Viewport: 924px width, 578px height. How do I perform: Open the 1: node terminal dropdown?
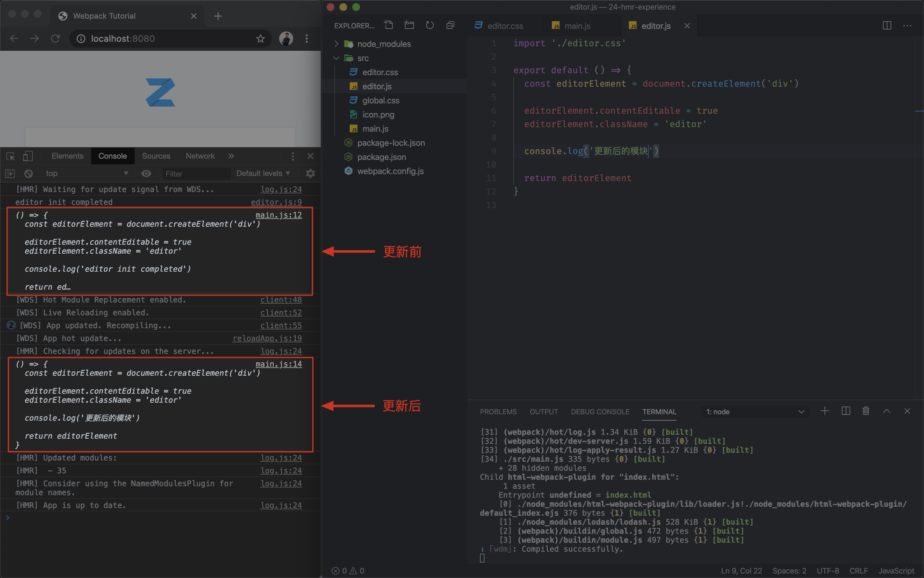click(755, 412)
